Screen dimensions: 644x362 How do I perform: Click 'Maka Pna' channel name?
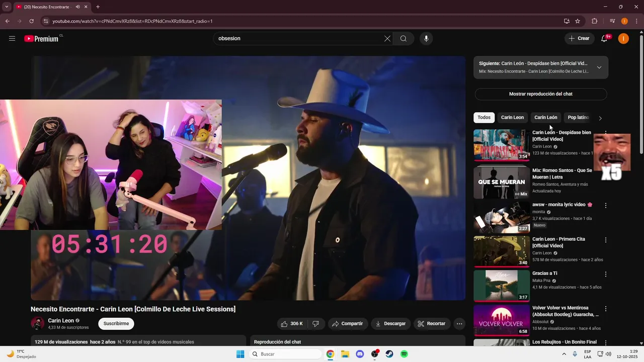click(x=541, y=281)
